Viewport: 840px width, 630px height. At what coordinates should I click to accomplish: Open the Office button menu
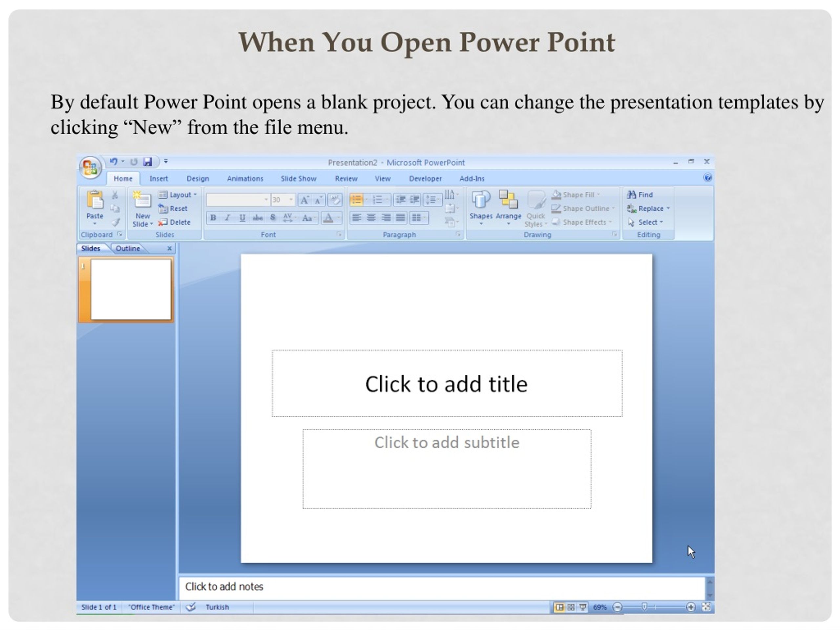pyautogui.click(x=90, y=167)
